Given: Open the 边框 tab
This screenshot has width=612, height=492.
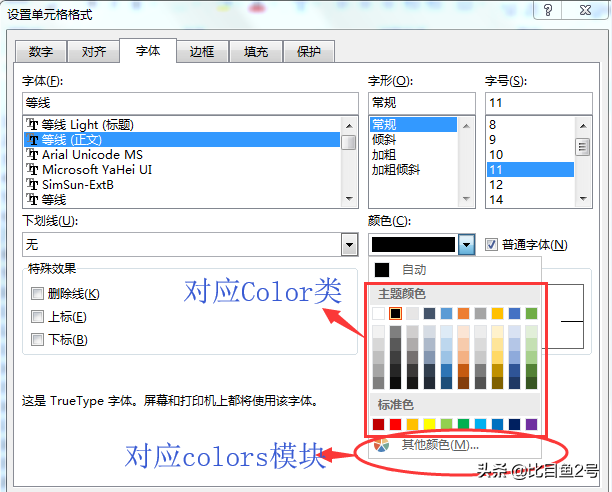Looking at the screenshot, I should pos(202,52).
